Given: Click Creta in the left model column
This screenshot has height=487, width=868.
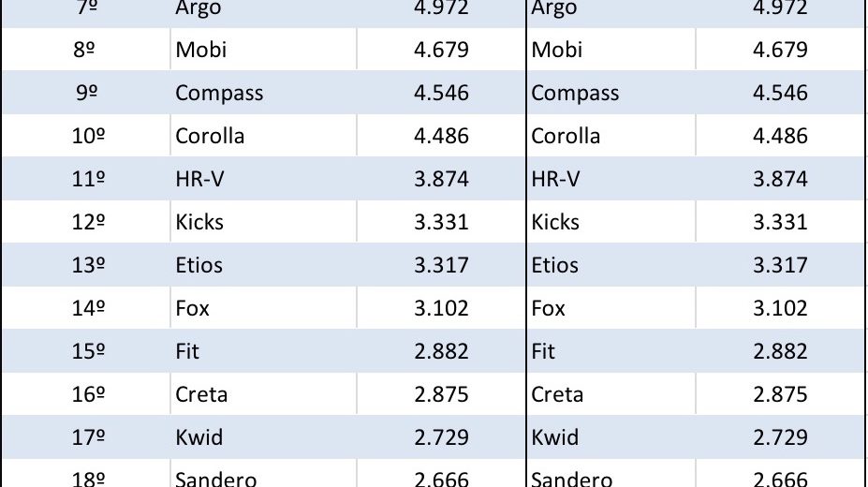Looking at the screenshot, I should tap(201, 394).
